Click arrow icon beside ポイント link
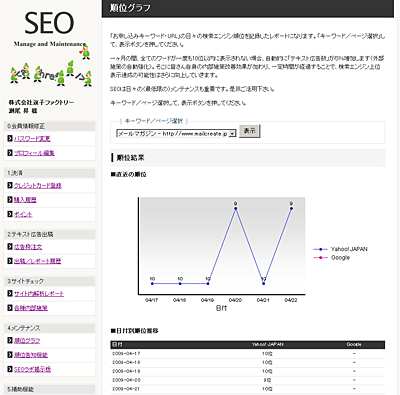The height and width of the screenshot is (395, 400). [x=10, y=214]
